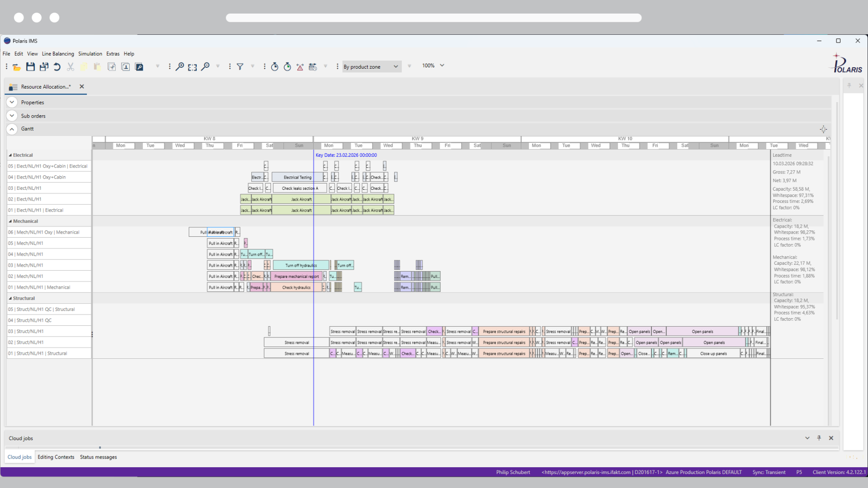Click the dark edit tool toolbar icon

[x=139, y=67]
